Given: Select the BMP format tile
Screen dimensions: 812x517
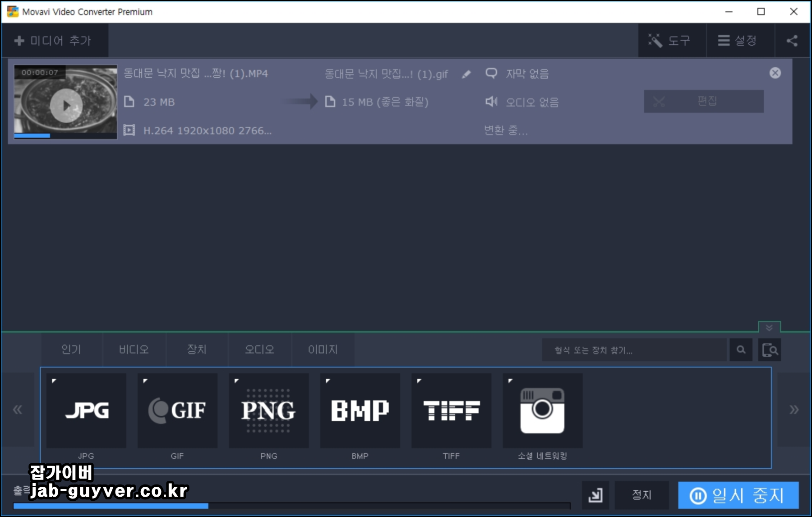Looking at the screenshot, I should tap(360, 410).
